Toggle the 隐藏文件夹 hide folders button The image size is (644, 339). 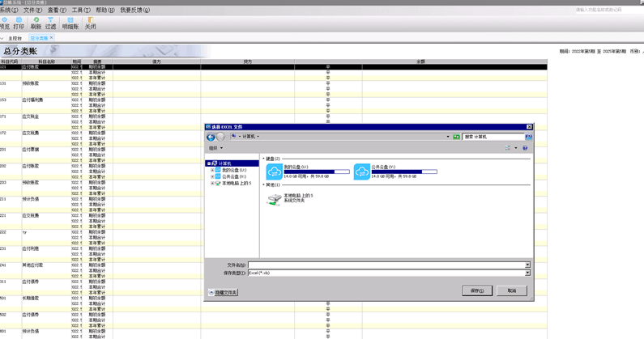pyautogui.click(x=224, y=292)
